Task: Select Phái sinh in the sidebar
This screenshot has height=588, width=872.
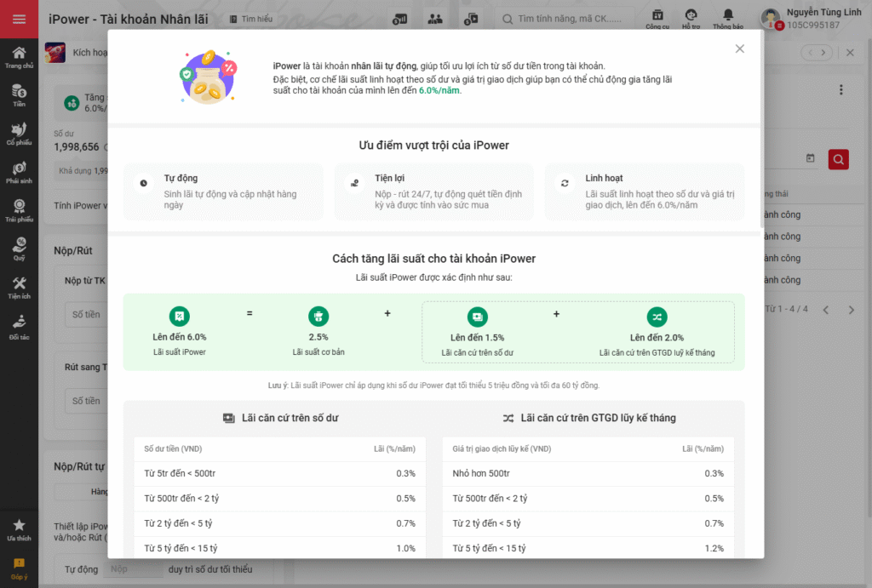Action: 19,172
